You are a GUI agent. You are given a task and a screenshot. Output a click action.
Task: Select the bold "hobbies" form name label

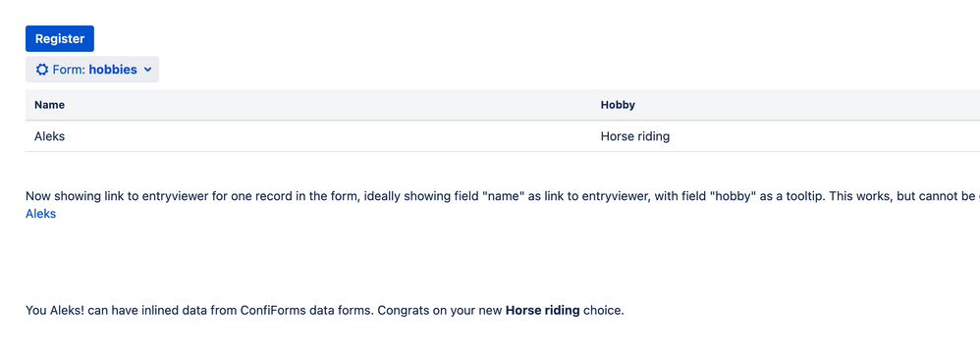pos(113,70)
